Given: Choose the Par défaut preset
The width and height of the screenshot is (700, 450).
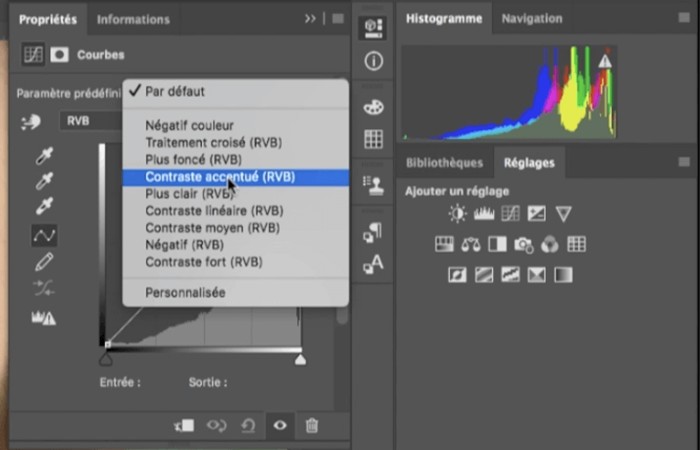Looking at the screenshot, I should (236, 92).
